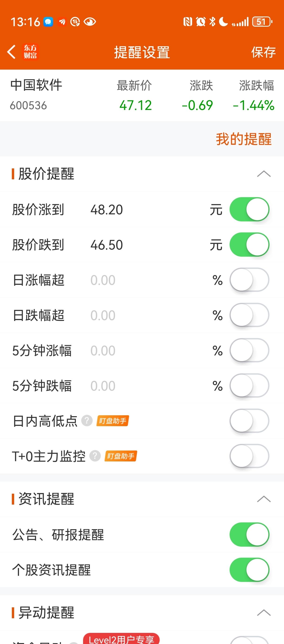Tap the battery indicator in status bar

pos(262,22)
